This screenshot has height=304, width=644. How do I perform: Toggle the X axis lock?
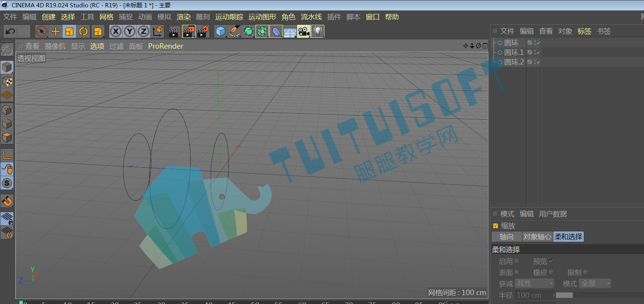point(116,31)
